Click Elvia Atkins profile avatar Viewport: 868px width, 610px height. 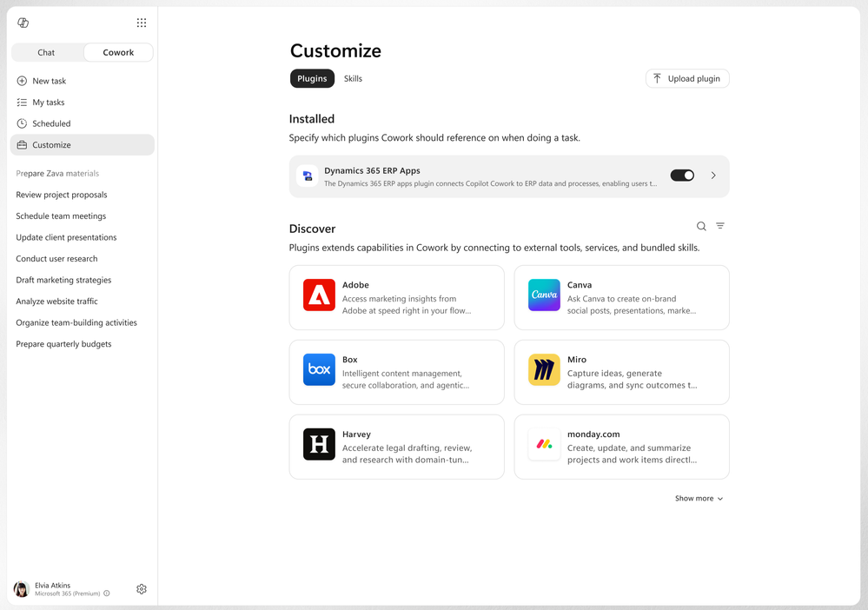point(22,589)
